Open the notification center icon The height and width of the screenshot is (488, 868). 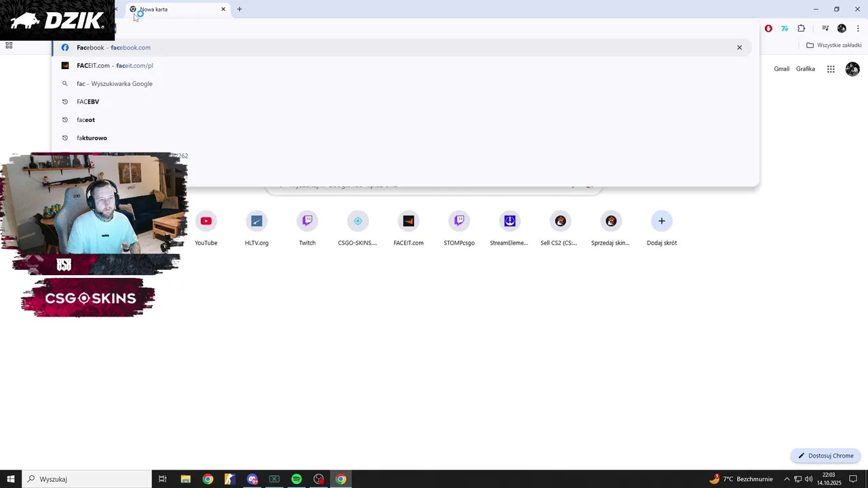[853, 479]
